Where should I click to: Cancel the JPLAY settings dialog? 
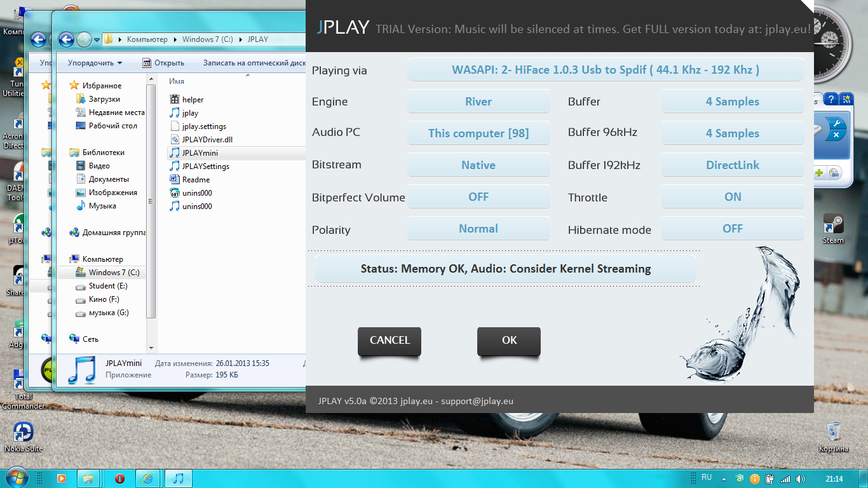point(390,341)
